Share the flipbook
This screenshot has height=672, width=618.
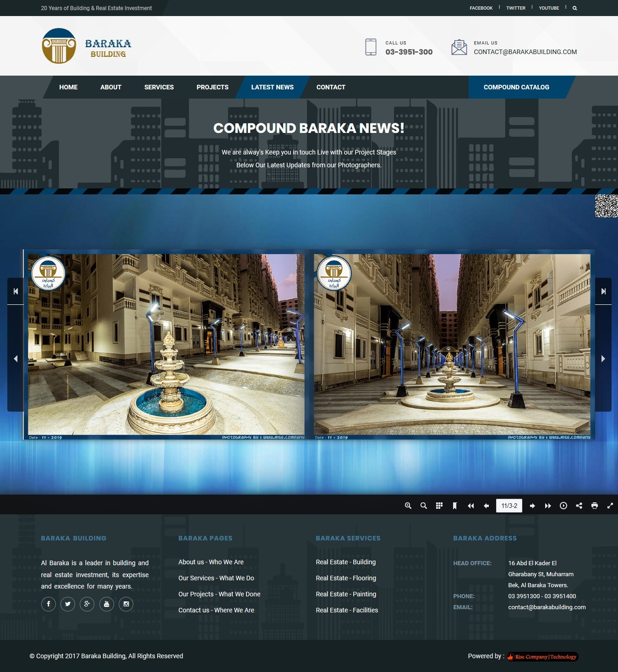coord(579,506)
